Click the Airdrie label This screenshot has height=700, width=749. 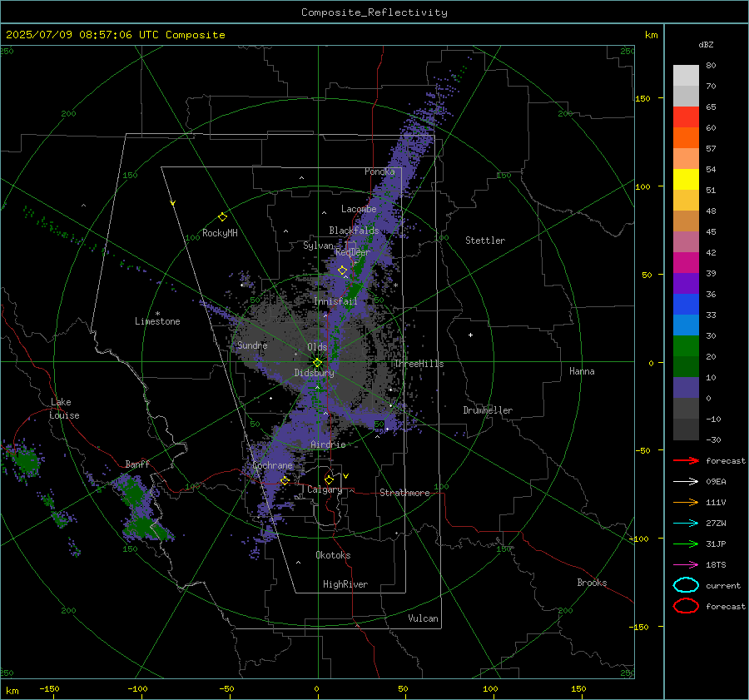328,444
